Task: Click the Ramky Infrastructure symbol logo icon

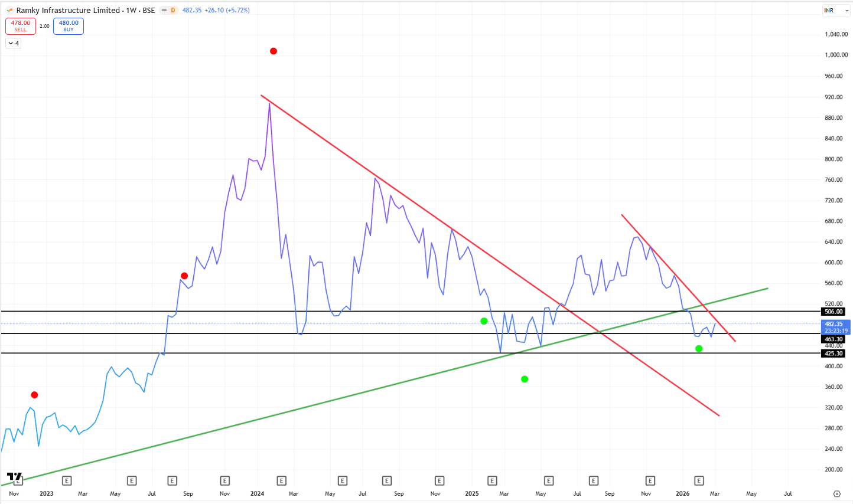Action: (x=9, y=10)
